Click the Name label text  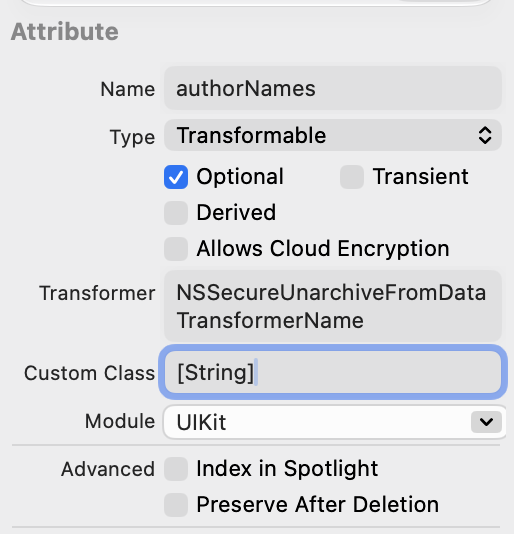pyautogui.click(x=128, y=89)
